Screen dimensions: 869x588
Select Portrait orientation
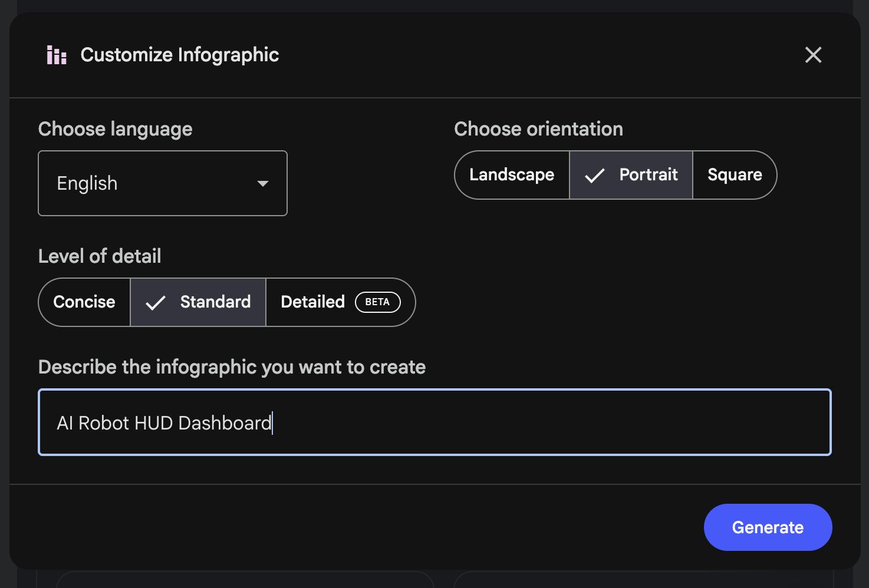click(631, 175)
